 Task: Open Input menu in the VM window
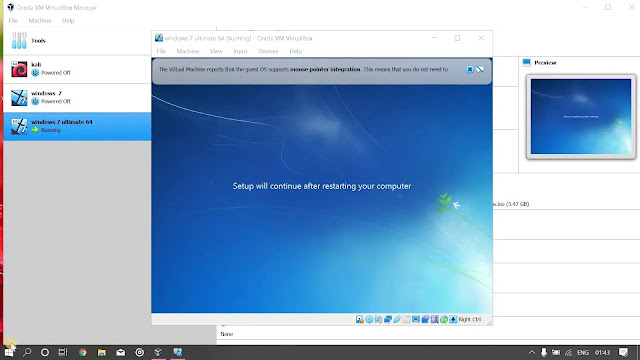coord(240,51)
